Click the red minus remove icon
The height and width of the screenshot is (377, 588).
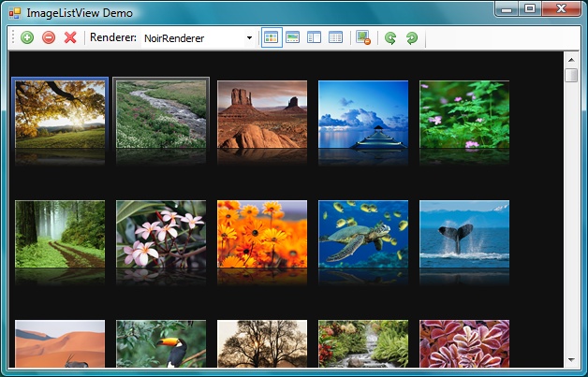pyautogui.click(x=49, y=37)
